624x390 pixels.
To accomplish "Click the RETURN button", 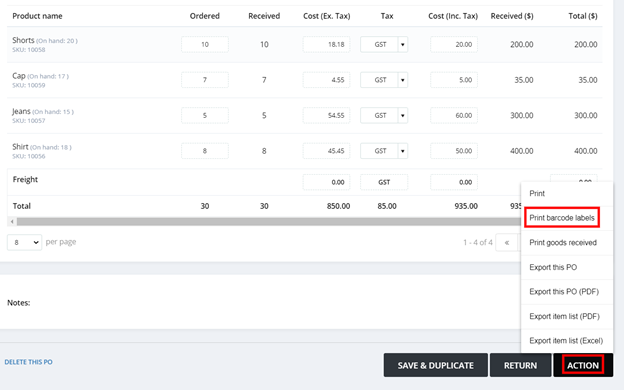I will [520, 365].
